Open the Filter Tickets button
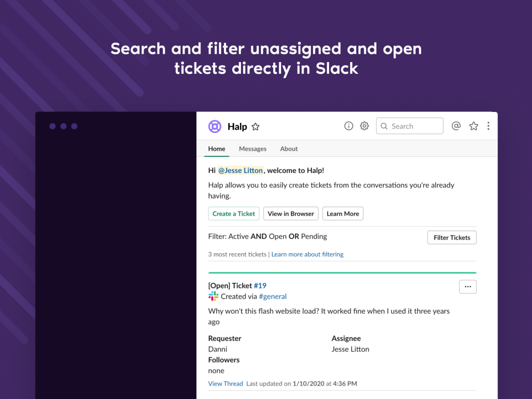The image size is (532, 399). click(x=452, y=237)
